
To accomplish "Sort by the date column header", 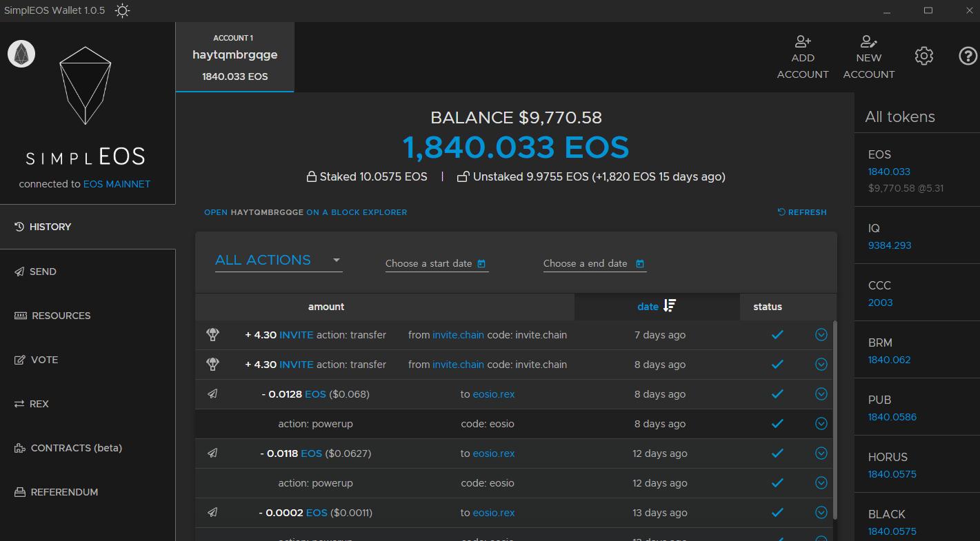I will [657, 307].
